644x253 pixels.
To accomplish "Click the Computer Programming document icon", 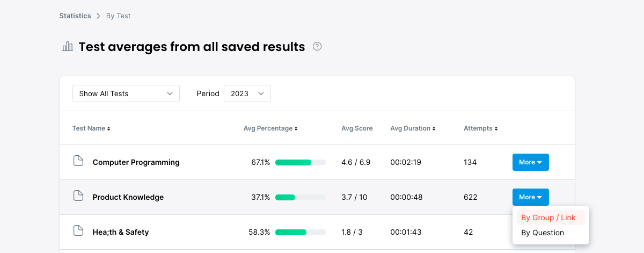I will 78,161.
